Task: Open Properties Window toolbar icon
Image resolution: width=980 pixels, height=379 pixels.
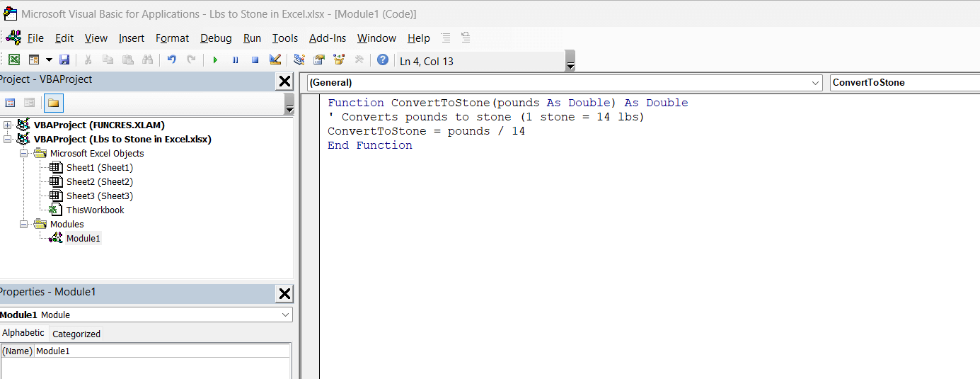Action: [x=319, y=60]
